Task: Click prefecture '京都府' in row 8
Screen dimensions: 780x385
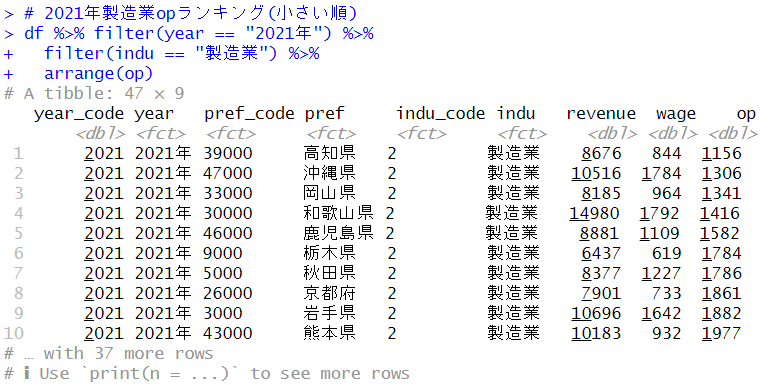Action: click(329, 293)
